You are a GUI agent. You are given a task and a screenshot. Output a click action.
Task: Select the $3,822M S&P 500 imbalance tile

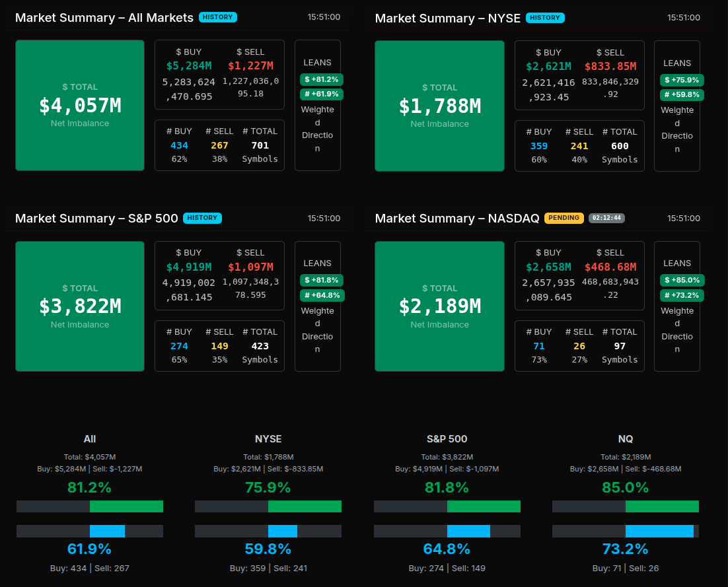[x=80, y=306]
